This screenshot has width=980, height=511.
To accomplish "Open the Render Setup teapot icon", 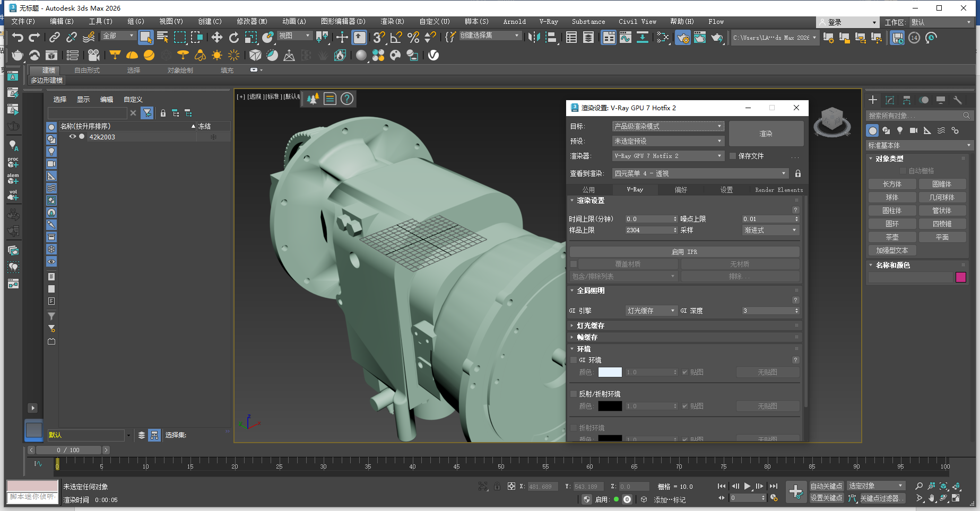I will tap(683, 37).
